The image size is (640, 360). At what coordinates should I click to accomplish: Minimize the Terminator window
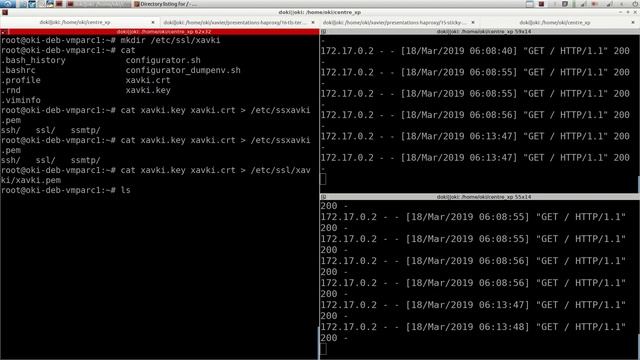[x=620, y=12]
